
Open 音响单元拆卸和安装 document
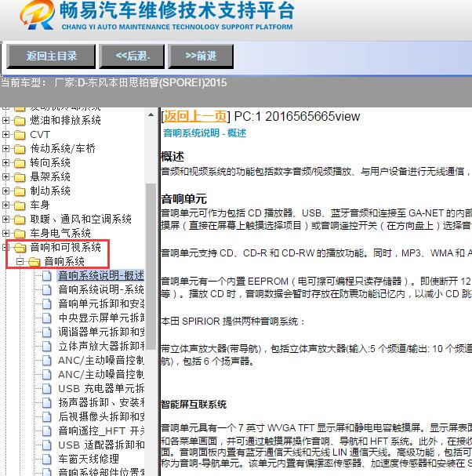coord(101,304)
